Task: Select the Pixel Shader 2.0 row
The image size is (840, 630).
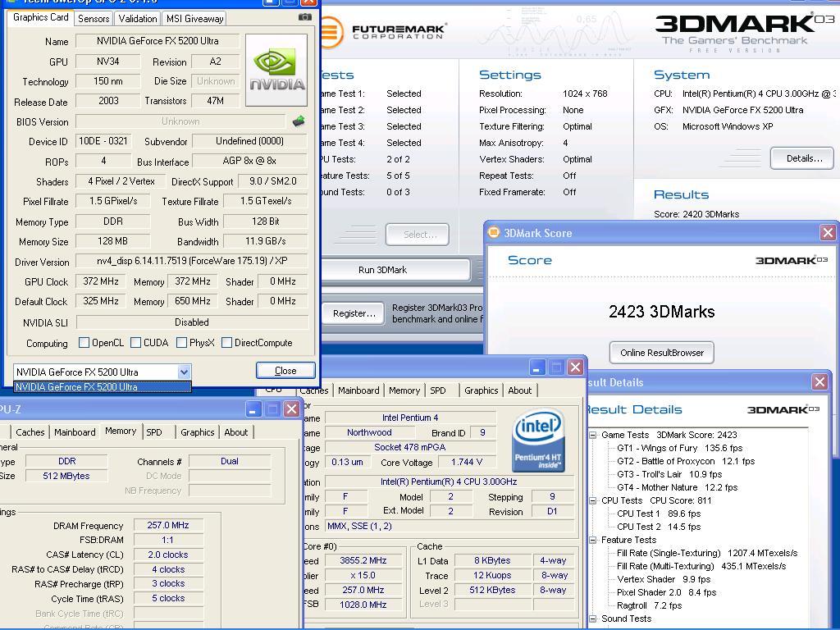Action: 666,592
